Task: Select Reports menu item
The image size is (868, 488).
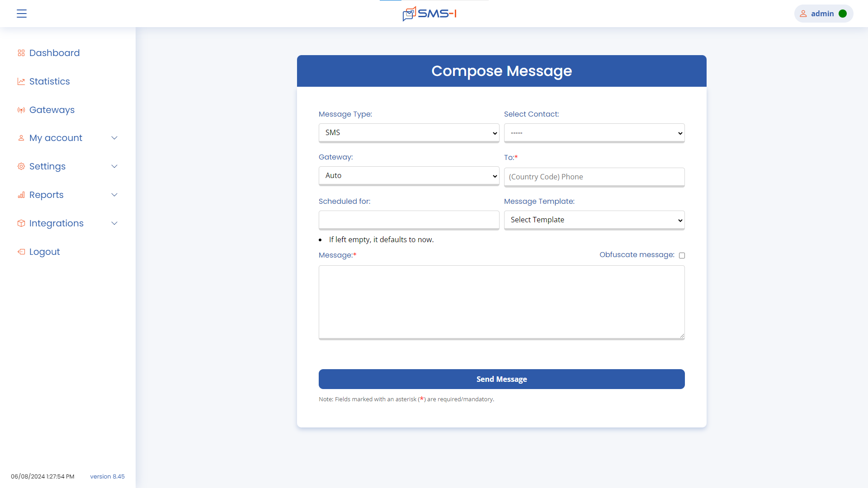Action: pos(46,195)
